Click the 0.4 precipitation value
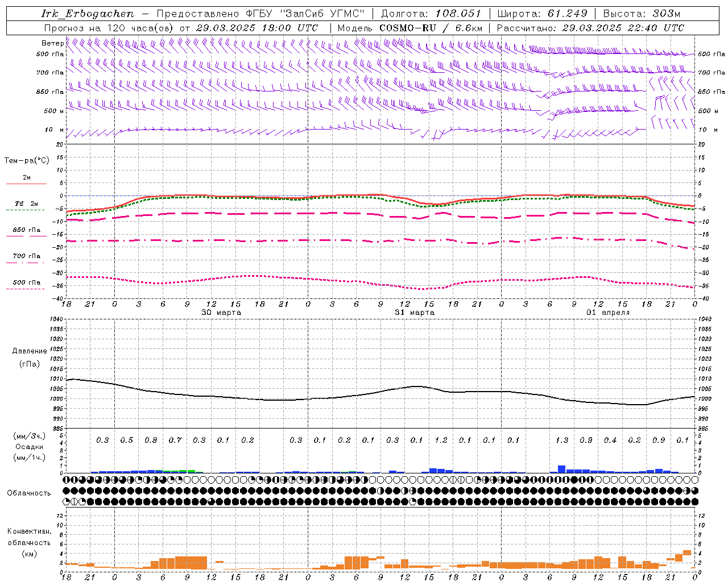This screenshot has width=728, height=582. pyautogui.click(x=610, y=440)
